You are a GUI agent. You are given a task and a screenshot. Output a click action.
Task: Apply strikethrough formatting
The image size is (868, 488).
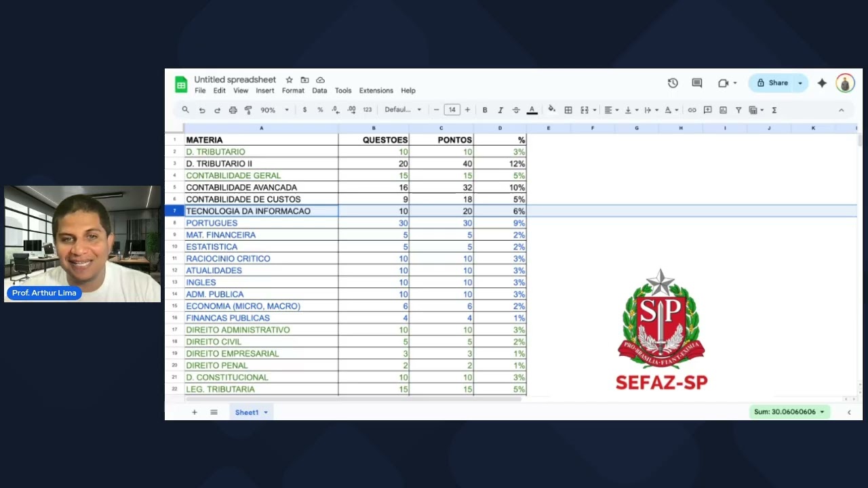point(516,110)
